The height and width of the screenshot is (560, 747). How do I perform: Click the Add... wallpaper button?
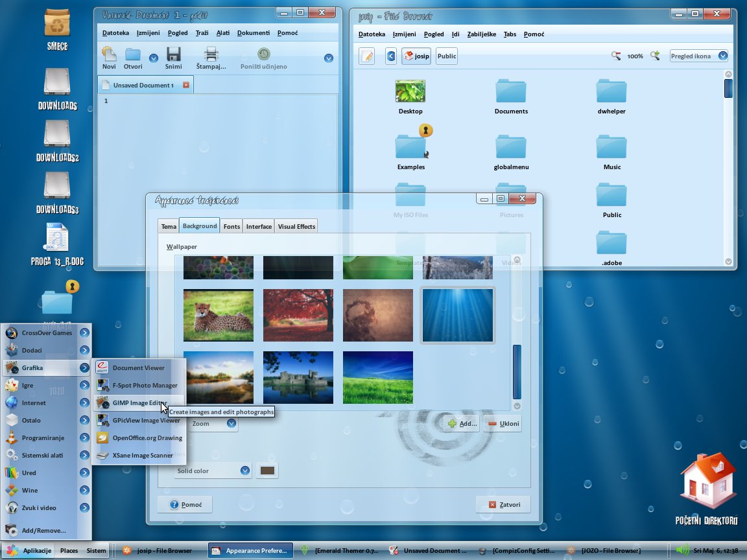(462, 423)
